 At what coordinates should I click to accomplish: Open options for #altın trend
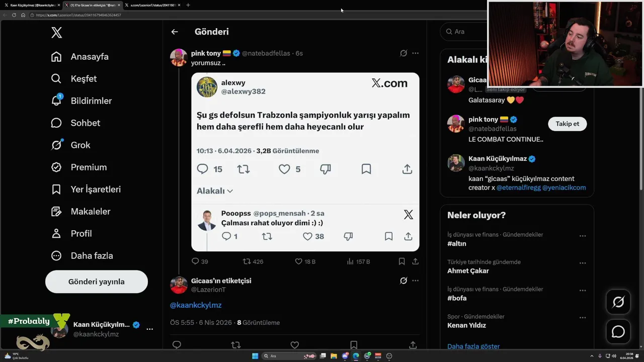[583, 236]
